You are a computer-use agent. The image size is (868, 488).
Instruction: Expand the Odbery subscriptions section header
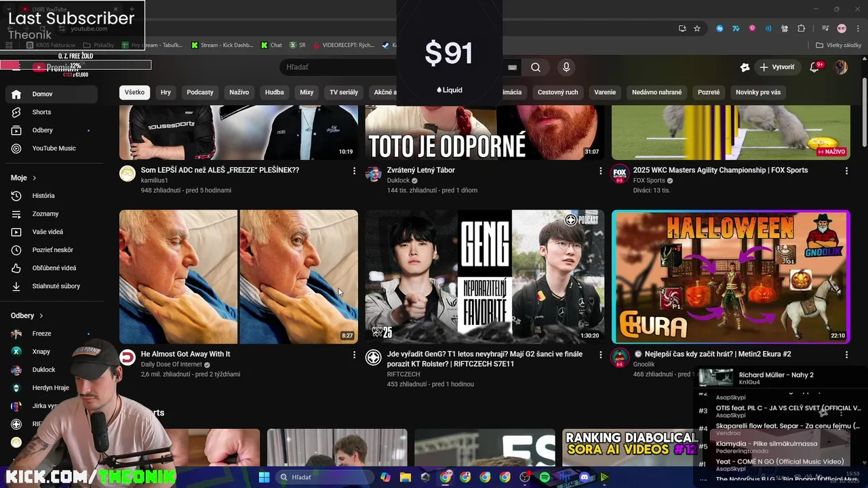[27, 316]
